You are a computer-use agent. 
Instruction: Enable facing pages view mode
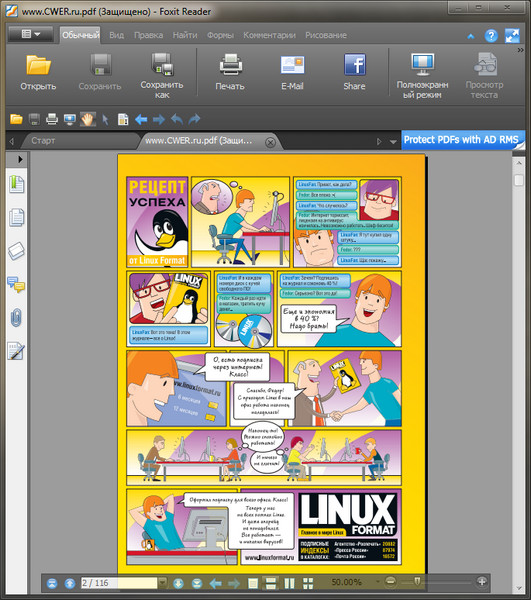click(290, 583)
